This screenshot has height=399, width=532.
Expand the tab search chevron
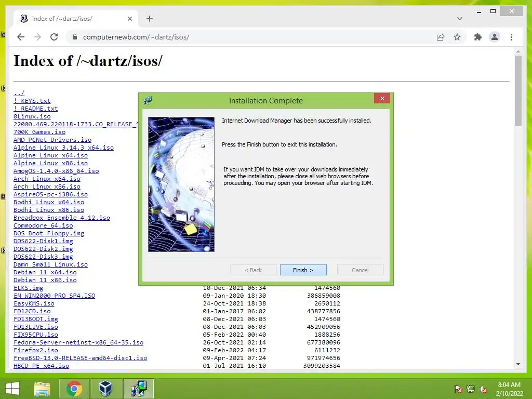459,19
